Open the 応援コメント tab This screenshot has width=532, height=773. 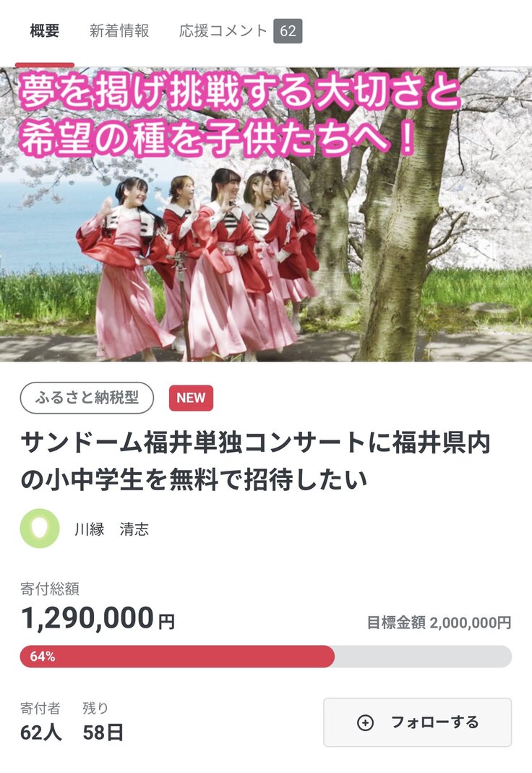[x=223, y=31]
